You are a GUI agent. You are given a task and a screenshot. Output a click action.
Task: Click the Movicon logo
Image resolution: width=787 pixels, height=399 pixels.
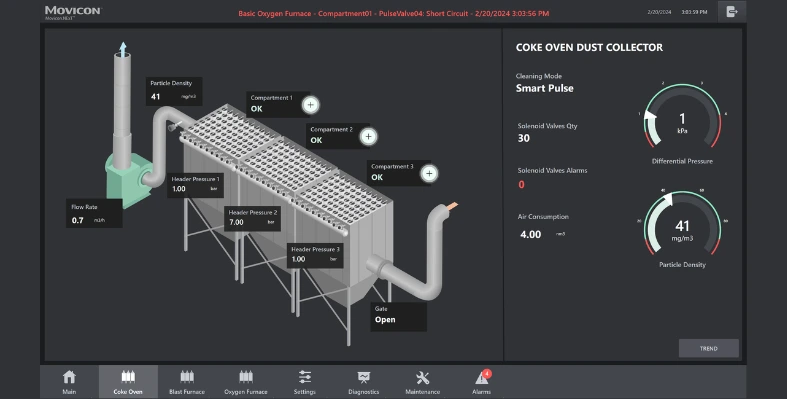(x=73, y=12)
